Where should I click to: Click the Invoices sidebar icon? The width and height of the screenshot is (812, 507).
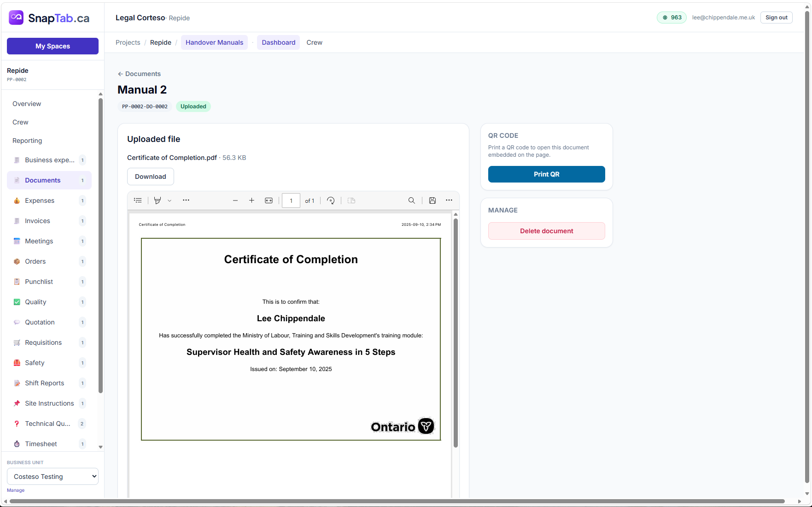click(x=17, y=221)
